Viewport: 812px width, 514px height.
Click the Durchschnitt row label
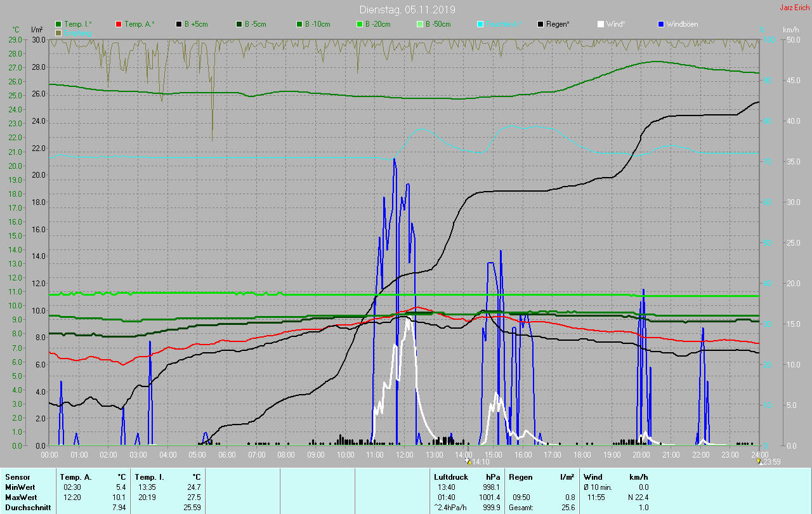pos(27,508)
